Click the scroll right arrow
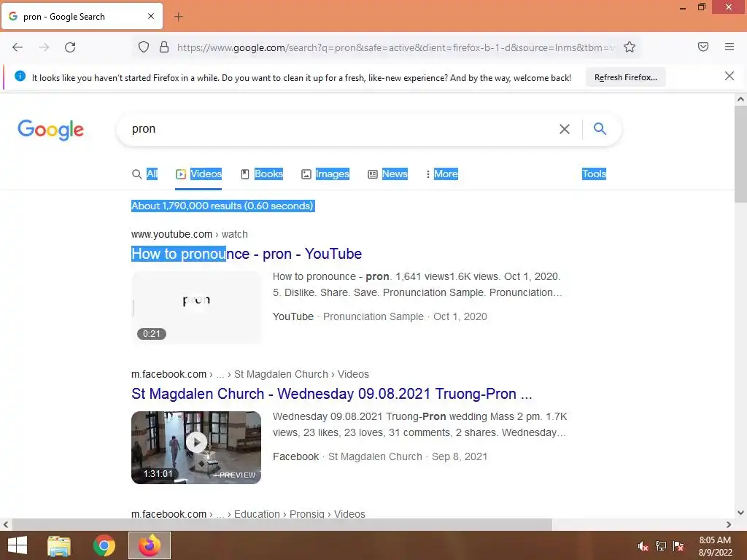 (729, 525)
